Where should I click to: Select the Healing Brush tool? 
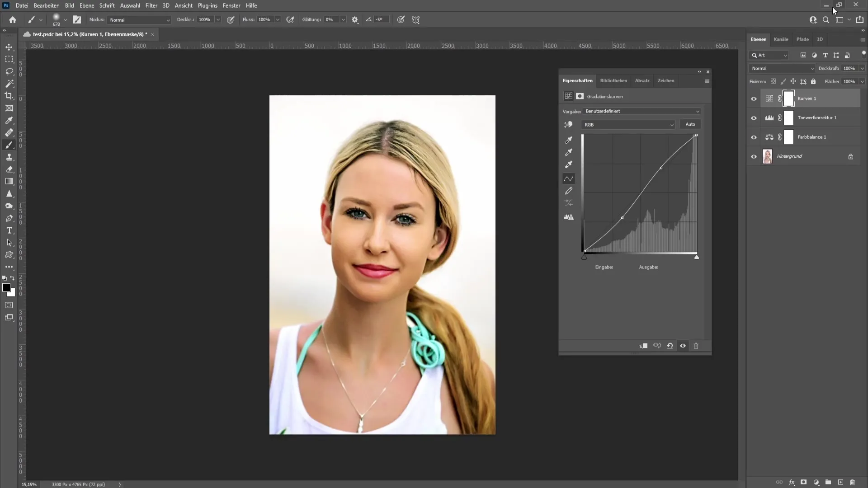(x=9, y=132)
